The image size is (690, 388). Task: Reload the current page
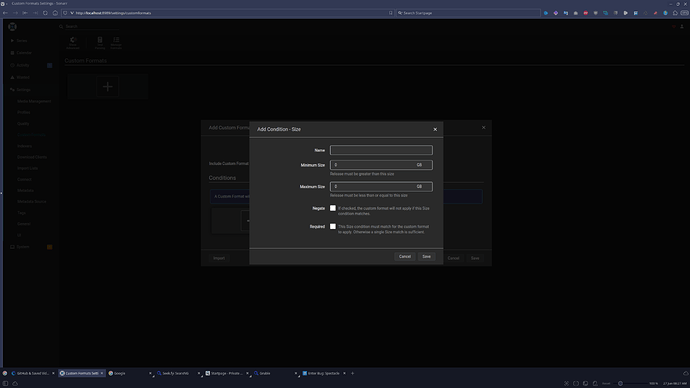click(45, 13)
